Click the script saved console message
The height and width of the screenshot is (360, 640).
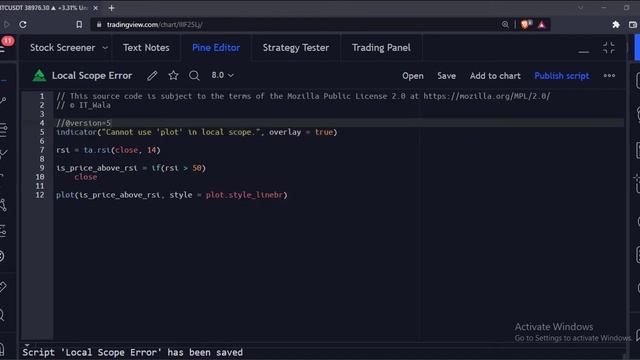click(132, 352)
